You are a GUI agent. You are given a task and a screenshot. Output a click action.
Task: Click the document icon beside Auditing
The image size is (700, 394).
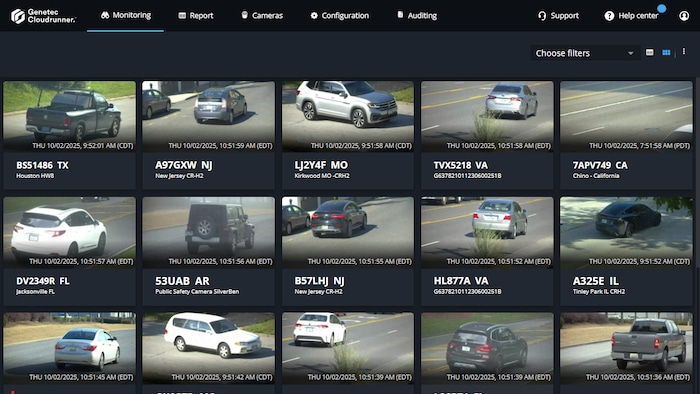tap(400, 15)
